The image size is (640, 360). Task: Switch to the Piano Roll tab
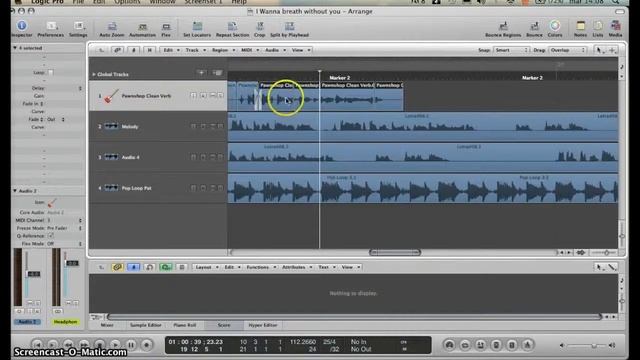[x=185, y=325]
